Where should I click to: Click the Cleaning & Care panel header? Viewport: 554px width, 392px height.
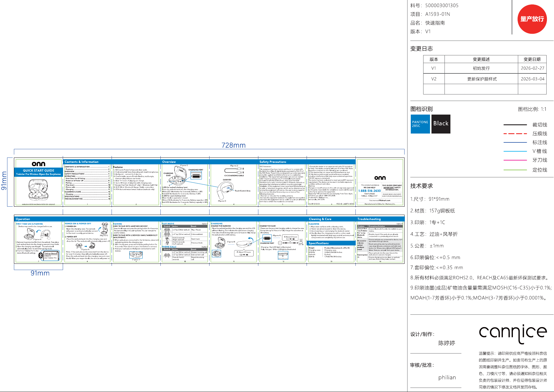[320, 219]
